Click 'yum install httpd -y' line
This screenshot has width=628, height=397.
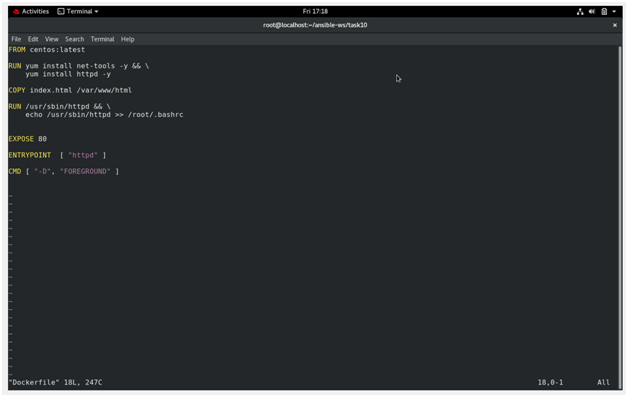(68, 74)
